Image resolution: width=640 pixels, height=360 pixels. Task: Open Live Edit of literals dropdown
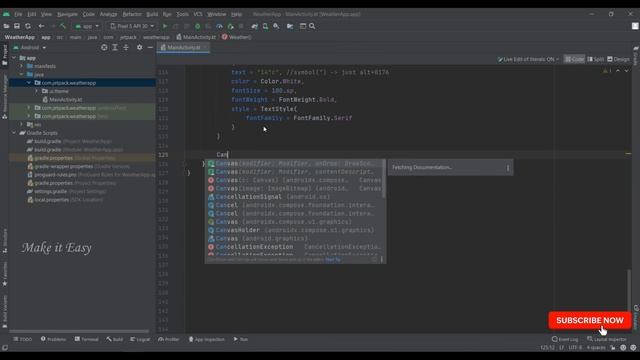(528, 59)
